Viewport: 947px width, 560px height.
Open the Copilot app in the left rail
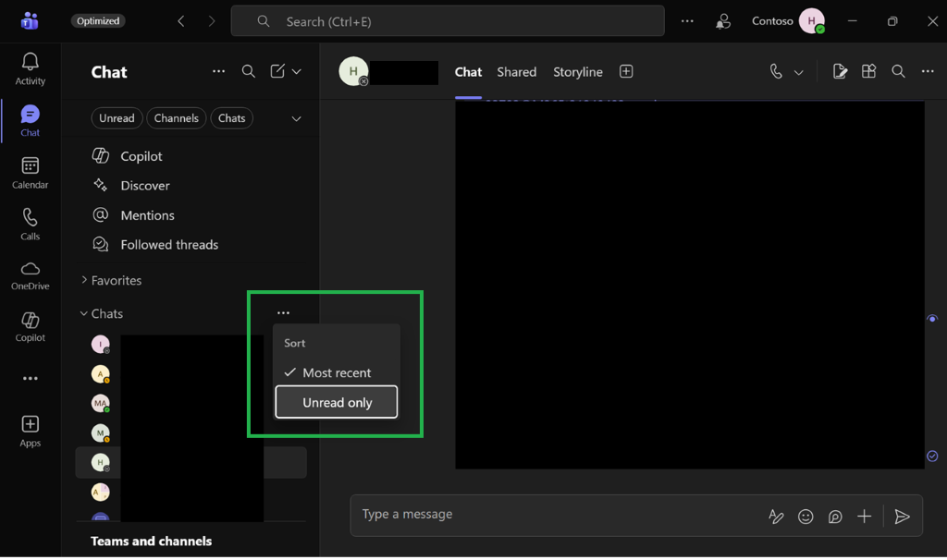pos(30,327)
